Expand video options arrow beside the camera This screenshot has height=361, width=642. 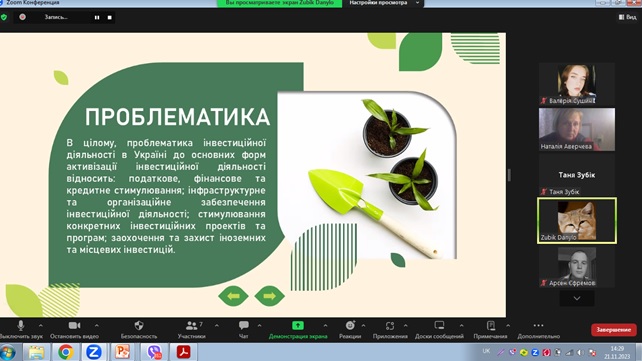point(97,325)
